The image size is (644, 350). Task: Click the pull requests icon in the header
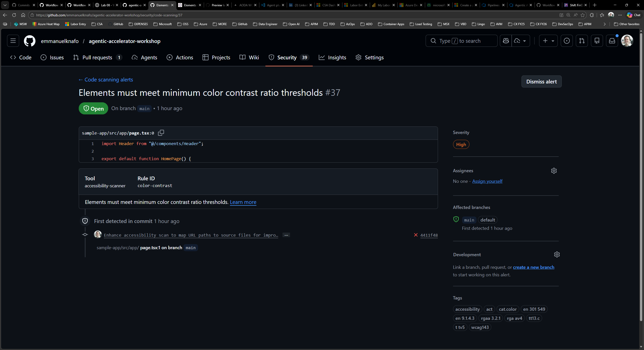tap(582, 40)
